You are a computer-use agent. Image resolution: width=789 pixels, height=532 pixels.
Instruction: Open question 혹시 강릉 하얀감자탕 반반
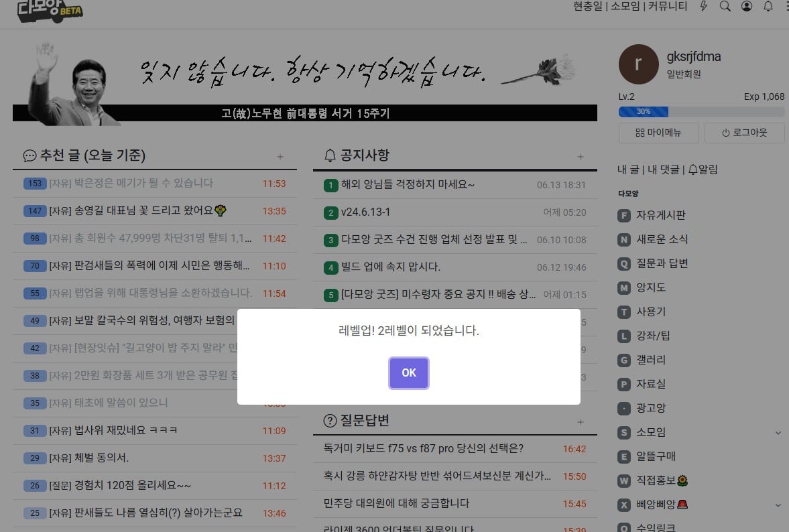click(x=437, y=476)
